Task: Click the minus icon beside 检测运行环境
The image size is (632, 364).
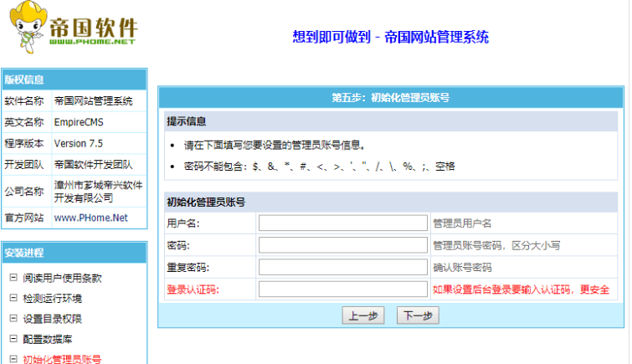Action: coord(13,298)
